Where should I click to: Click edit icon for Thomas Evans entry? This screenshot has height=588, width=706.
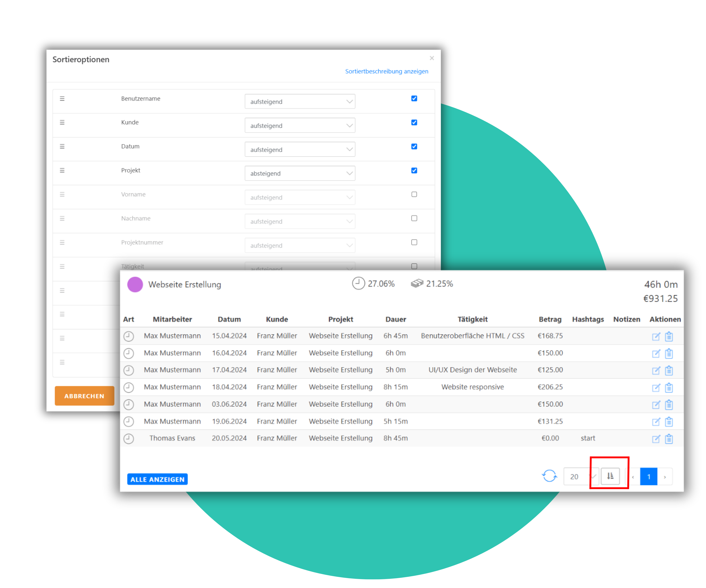(656, 439)
